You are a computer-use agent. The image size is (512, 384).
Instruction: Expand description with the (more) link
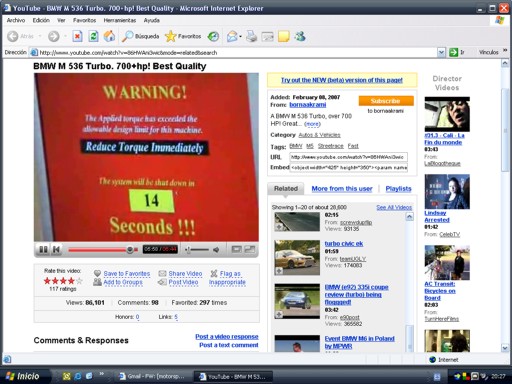[x=312, y=124]
